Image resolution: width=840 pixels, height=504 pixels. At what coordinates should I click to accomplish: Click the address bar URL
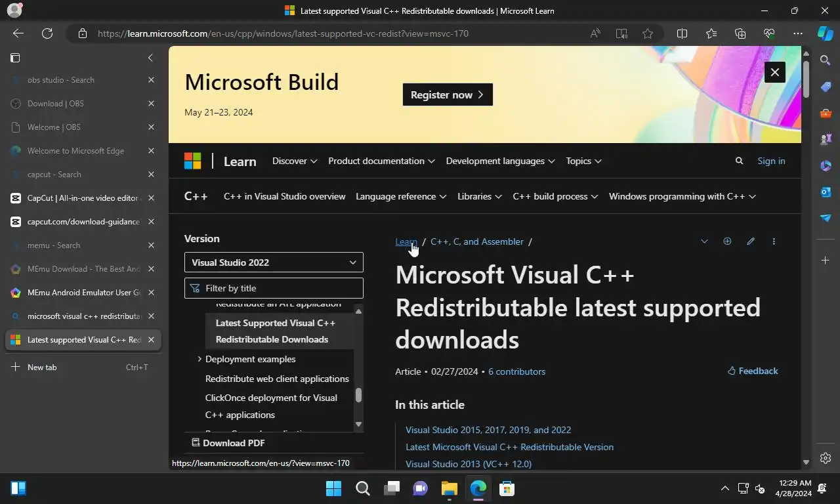coord(283,33)
